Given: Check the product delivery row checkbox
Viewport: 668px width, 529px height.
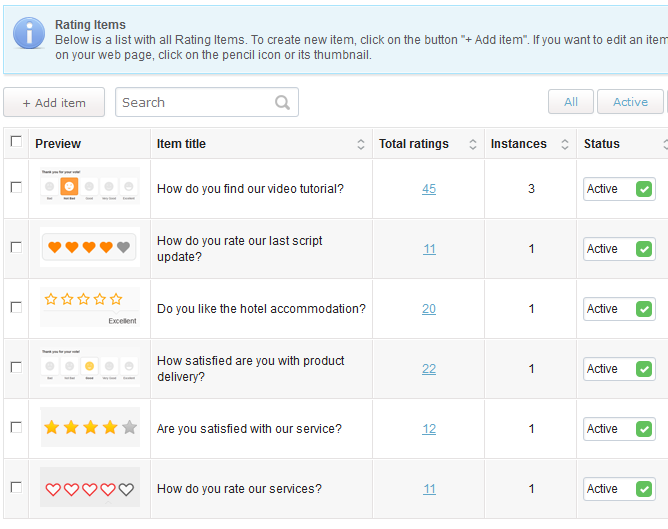Looking at the screenshot, I should 16,367.
